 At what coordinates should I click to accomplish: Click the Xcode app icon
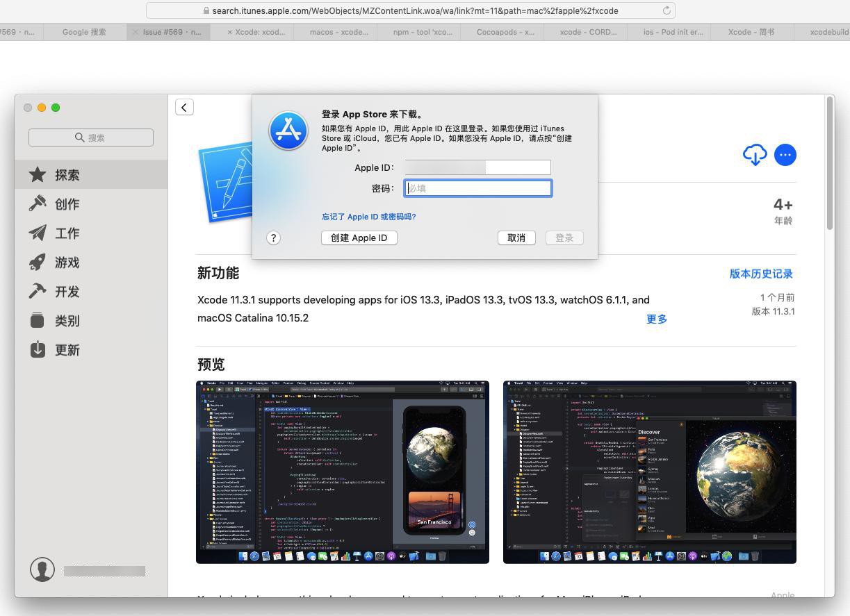click(224, 181)
